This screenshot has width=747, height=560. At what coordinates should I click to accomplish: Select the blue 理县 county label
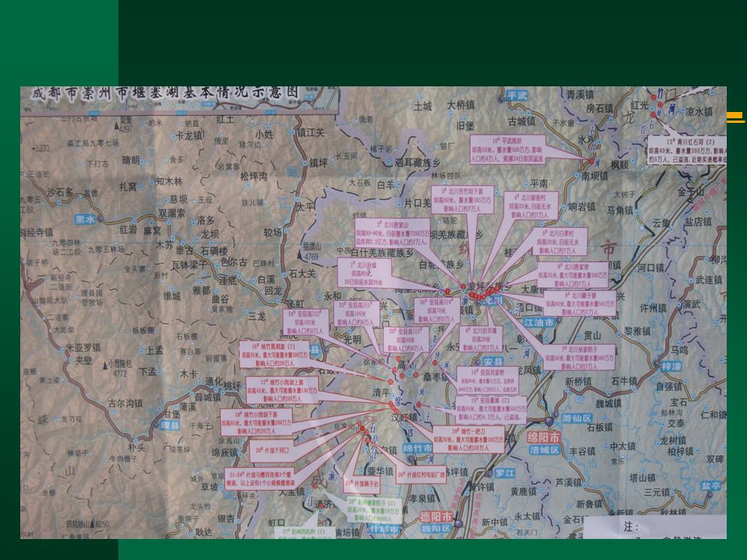(170, 425)
